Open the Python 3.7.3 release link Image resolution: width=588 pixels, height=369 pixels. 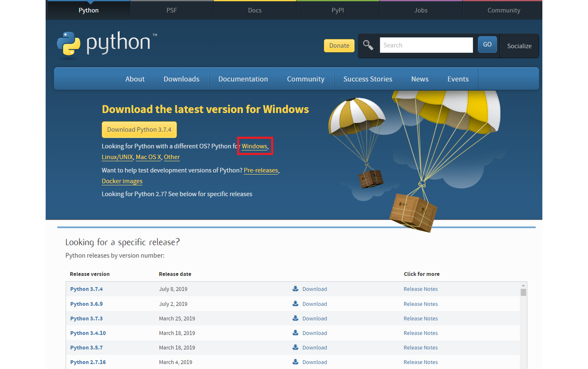tap(86, 319)
